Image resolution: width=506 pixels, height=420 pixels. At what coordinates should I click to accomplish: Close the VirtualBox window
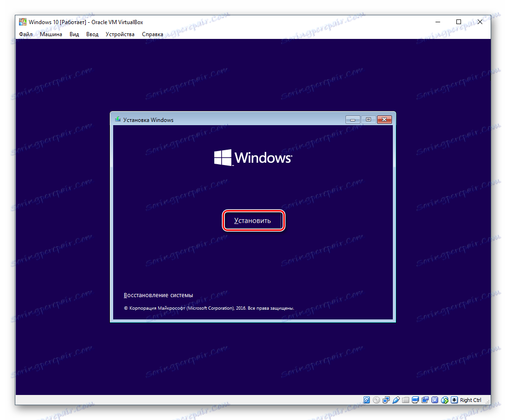(480, 22)
